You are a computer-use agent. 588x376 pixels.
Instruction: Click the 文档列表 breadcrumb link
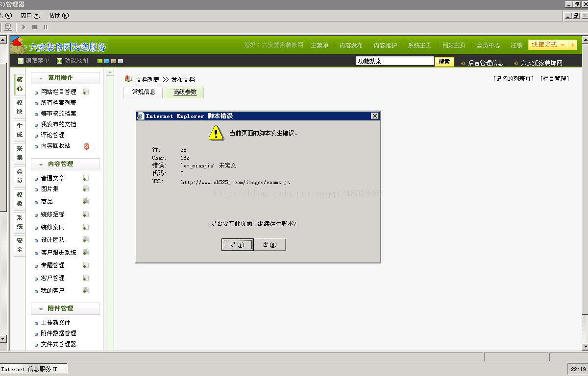tap(148, 79)
